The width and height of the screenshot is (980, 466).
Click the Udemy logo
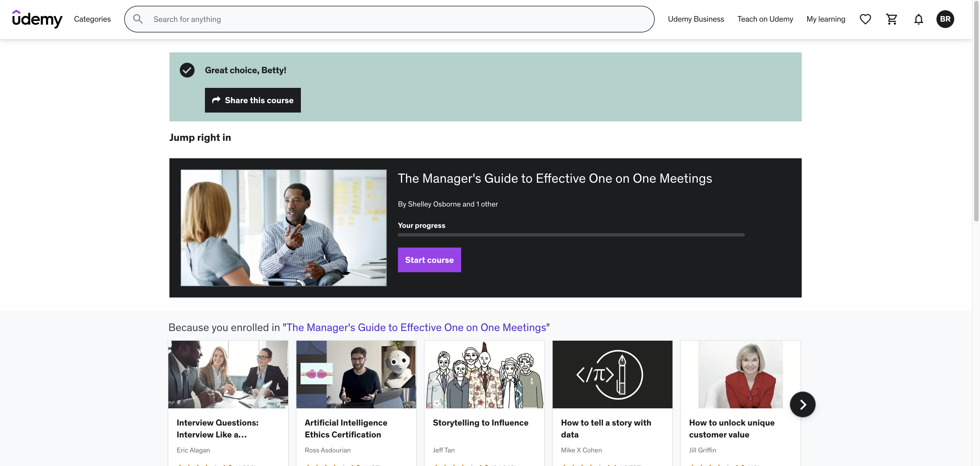coord(37,19)
